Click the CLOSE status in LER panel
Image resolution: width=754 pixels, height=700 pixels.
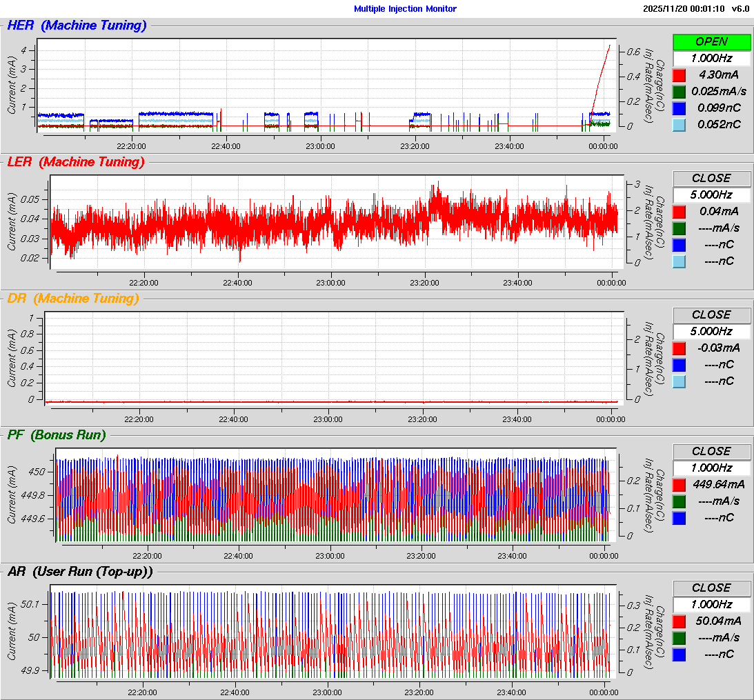coord(711,178)
